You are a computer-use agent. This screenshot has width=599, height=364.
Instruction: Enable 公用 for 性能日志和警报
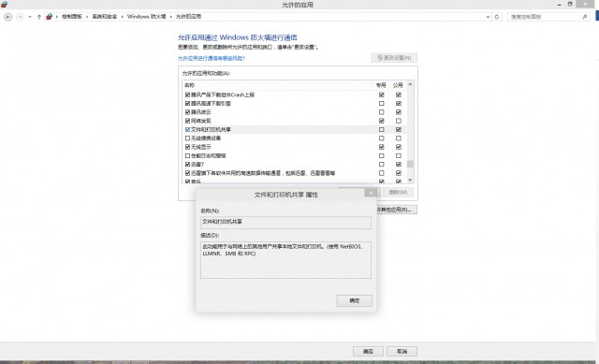point(399,156)
